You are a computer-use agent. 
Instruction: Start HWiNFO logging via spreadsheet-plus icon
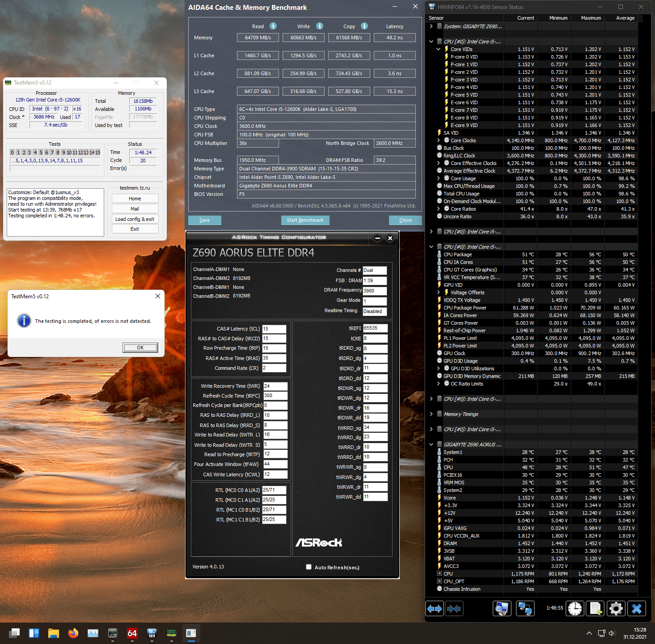[x=595, y=609]
